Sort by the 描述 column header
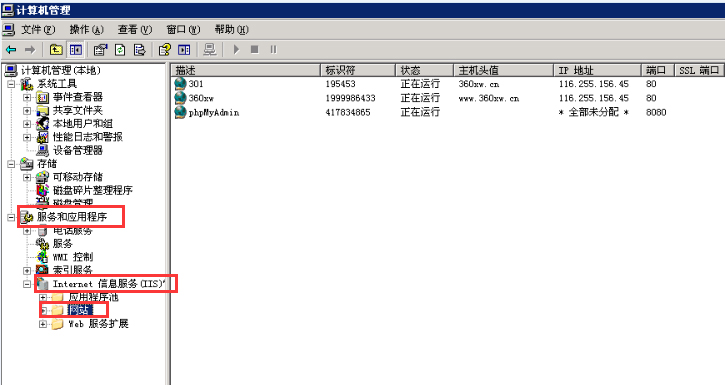725x385 pixels. [x=246, y=70]
